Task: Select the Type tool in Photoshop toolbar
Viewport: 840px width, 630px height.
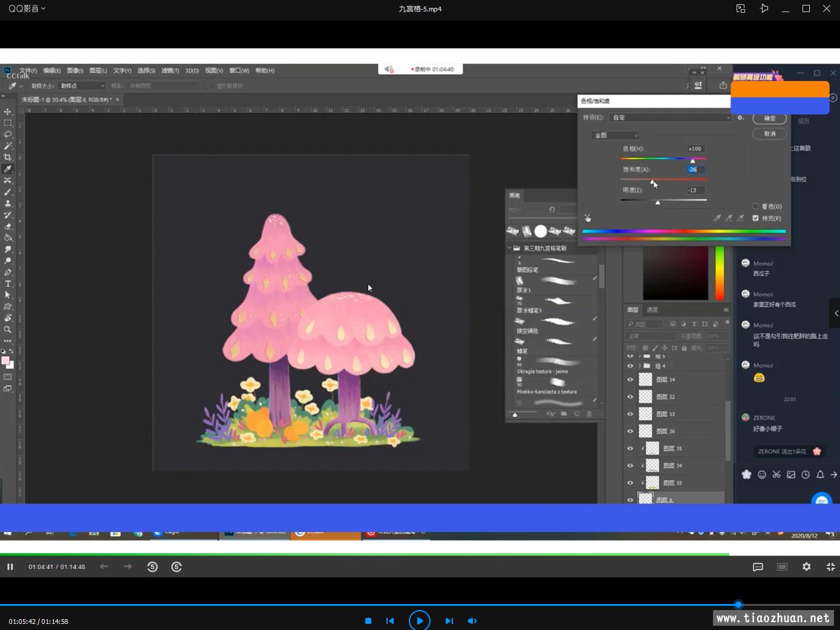Action: coord(8,284)
